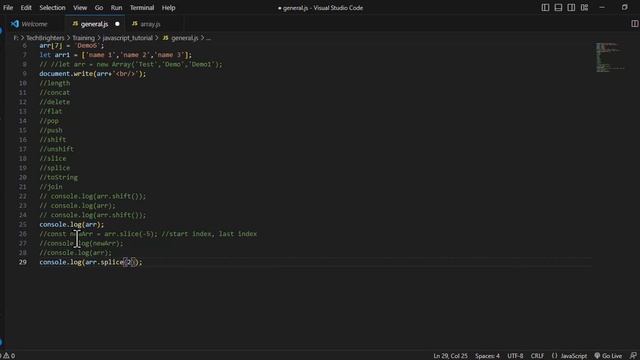640x360 pixels.
Task: Open the Edit menu
Action: (26, 8)
